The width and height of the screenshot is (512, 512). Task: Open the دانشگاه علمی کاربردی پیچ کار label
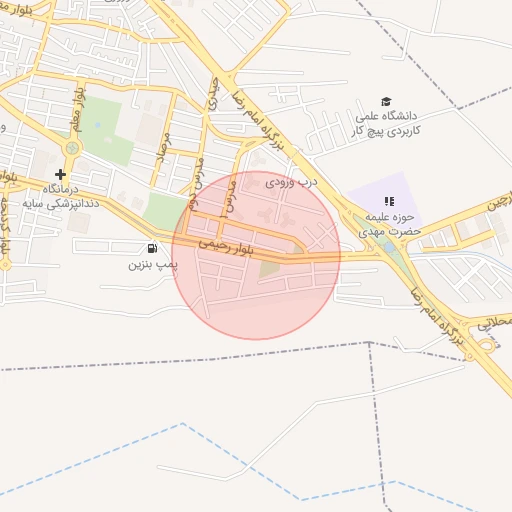pos(386,123)
